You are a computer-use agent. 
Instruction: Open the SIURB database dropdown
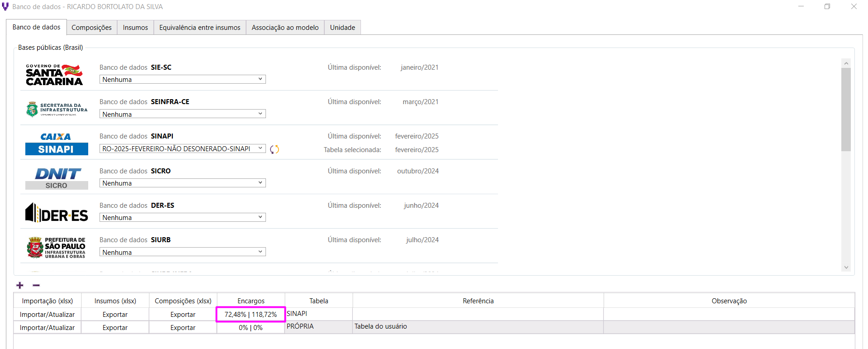pos(183,252)
